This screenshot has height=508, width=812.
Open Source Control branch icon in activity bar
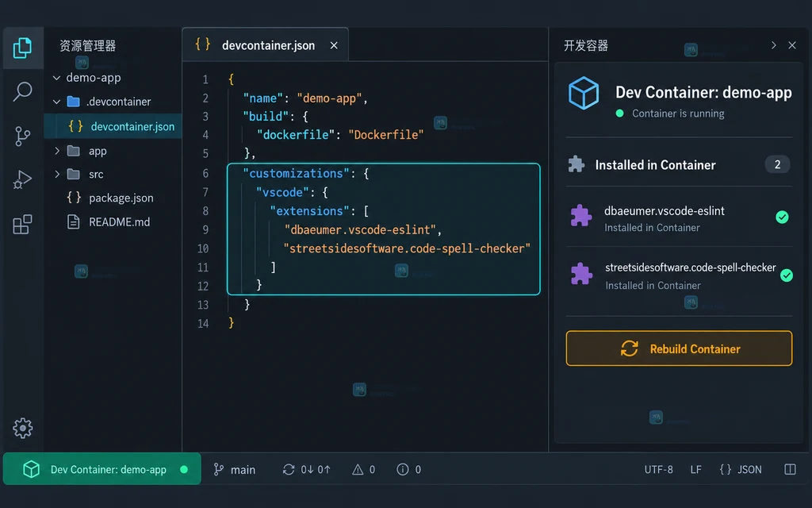click(x=22, y=137)
